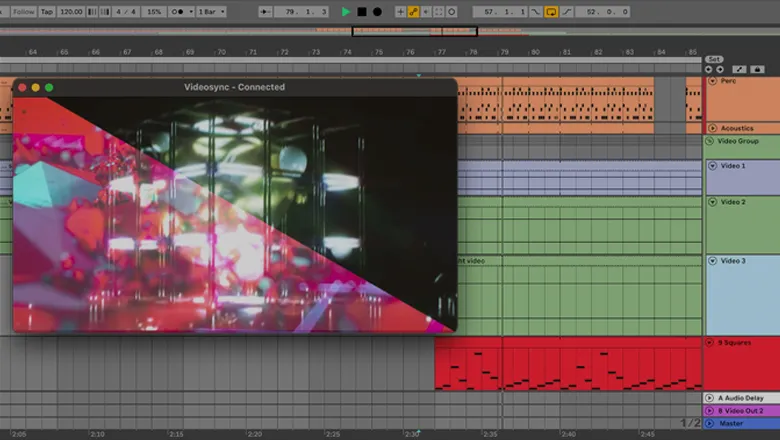
Task: Click the Tap tempo button
Action: point(47,11)
